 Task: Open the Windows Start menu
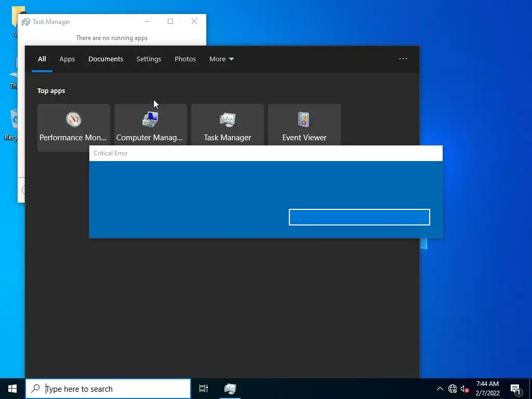(x=12, y=389)
